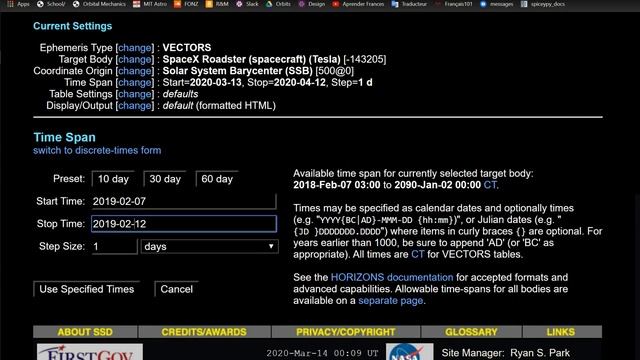Open the MIT Astro bookmark
Viewport: 640px width, 360px height.
(150, 4)
